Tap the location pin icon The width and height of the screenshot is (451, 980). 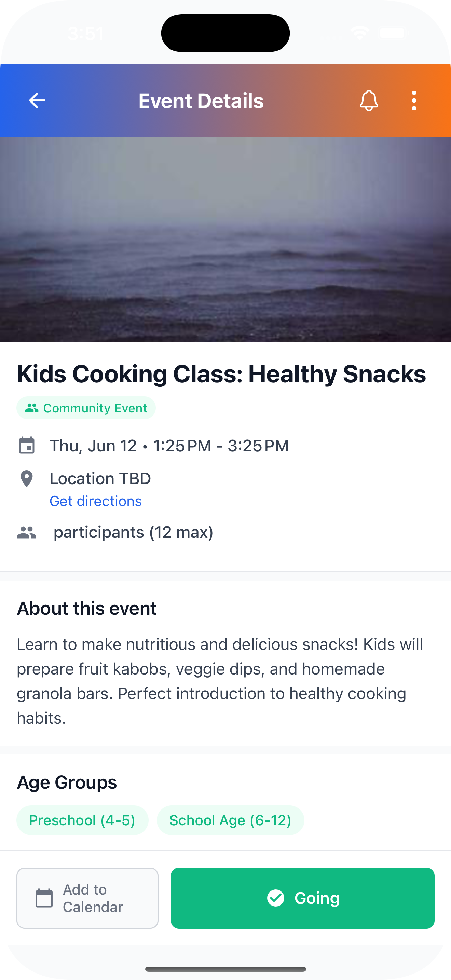point(27,479)
